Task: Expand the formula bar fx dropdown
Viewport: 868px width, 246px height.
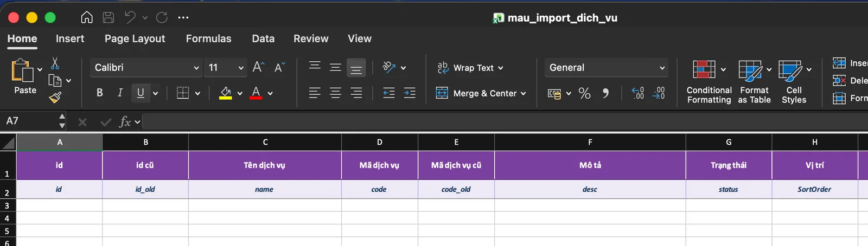Action: point(138,122)
